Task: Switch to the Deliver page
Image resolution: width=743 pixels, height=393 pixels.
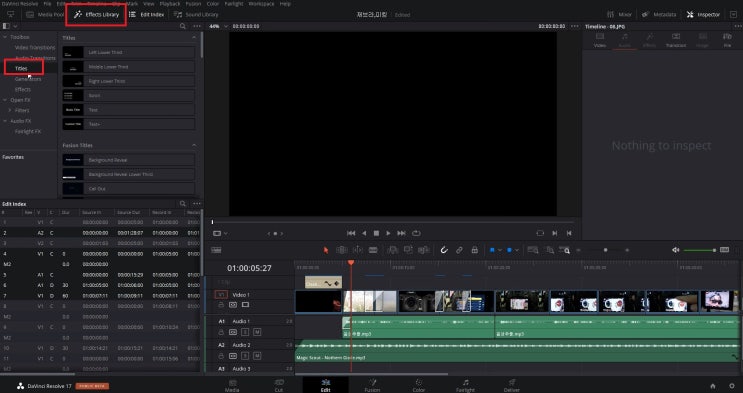Action: (511, 385)
